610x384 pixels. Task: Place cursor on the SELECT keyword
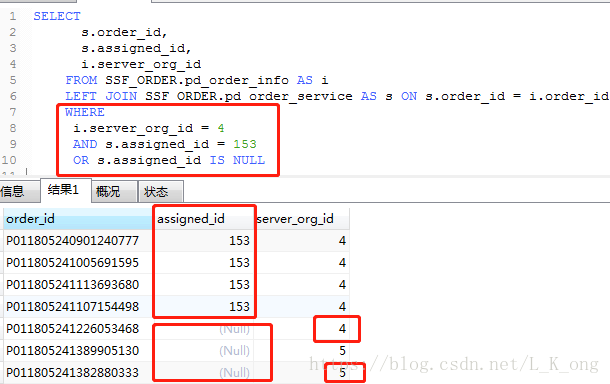click(x=57, y=16)
